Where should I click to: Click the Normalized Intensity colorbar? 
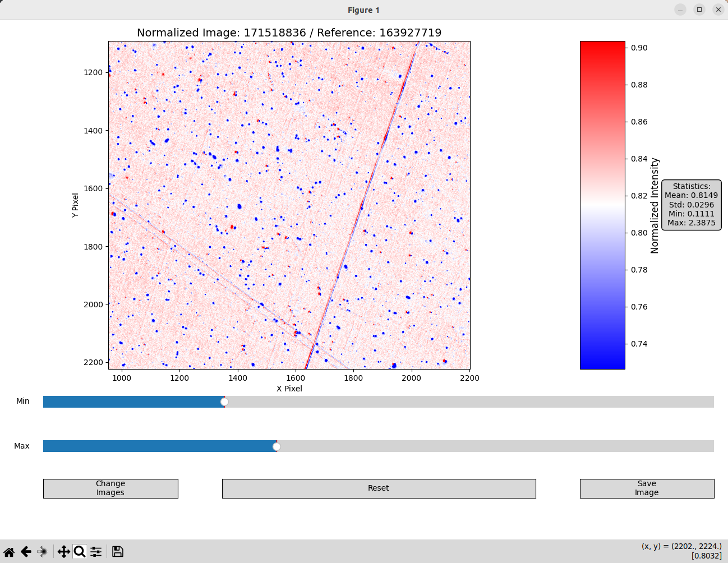[602, 205]
